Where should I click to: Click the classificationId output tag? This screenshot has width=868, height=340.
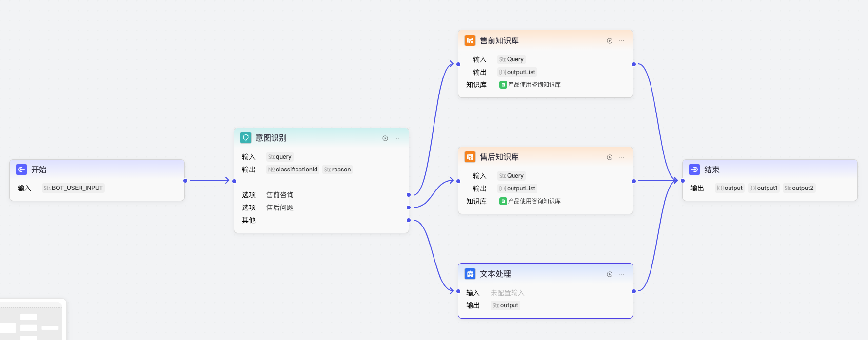(293, 170)
